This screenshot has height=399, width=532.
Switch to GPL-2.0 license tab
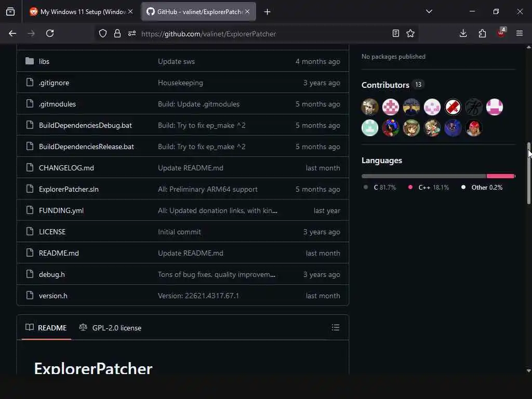tap(110, 328)
